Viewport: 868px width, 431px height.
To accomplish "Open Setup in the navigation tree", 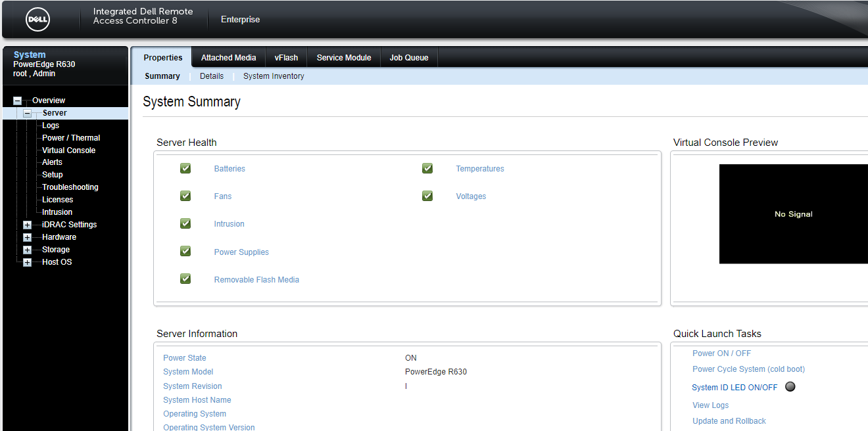I will point(53,175).
